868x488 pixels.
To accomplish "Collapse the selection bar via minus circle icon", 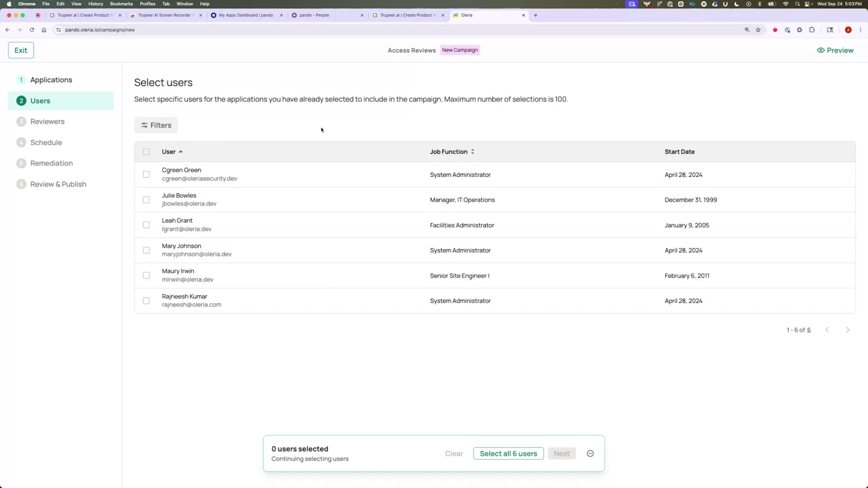I will (590, 453).
